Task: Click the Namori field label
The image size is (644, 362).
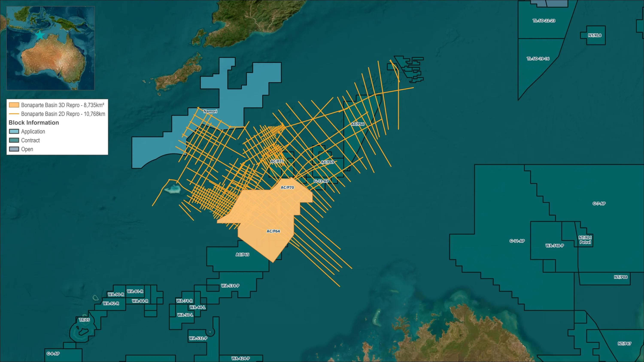Action: [210, 111]
